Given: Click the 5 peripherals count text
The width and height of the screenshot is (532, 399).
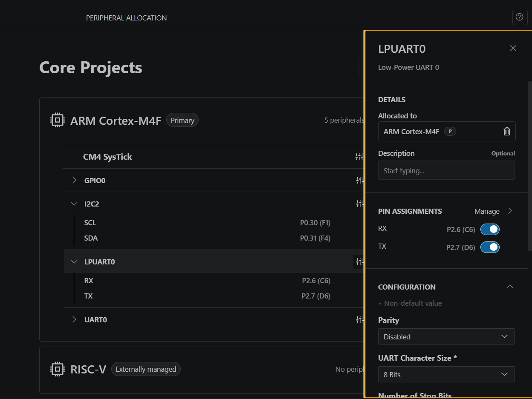Looking at the screenshot, I should (x=344, y=120).
